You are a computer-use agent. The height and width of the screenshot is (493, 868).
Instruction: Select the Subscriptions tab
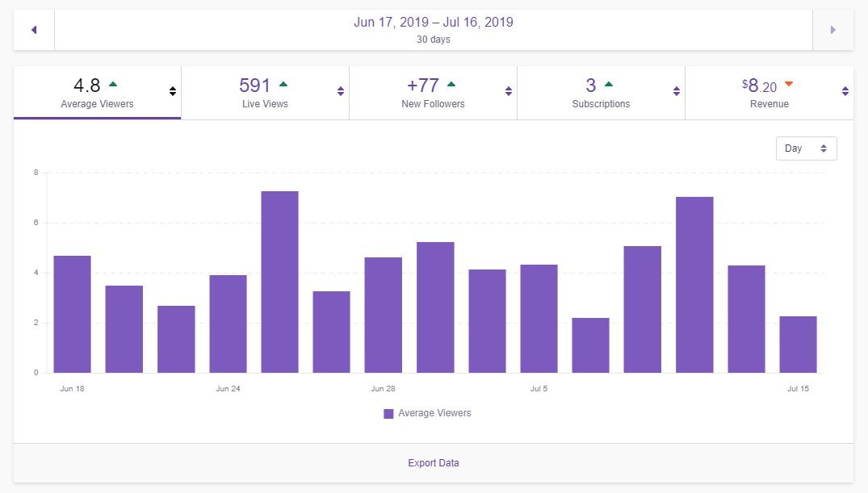pos(602,93)
